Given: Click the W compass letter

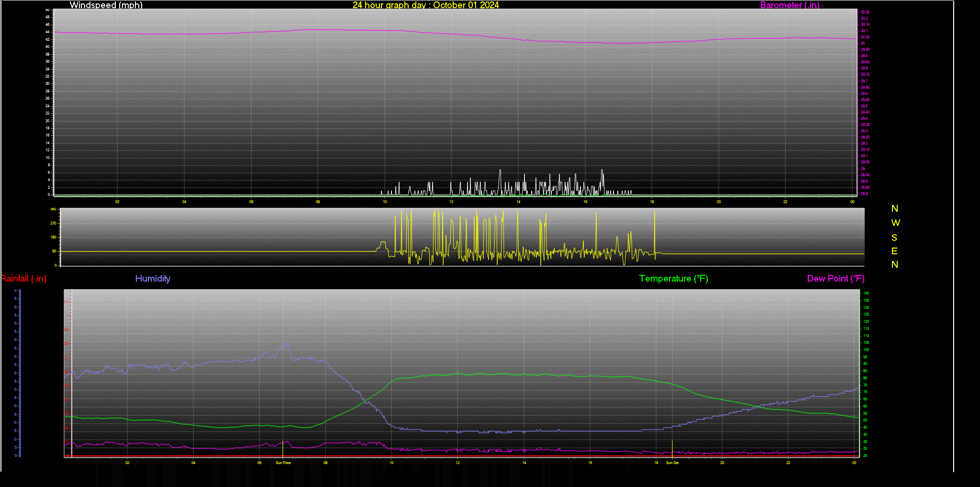Looking at the screenshot, I should [x=895, y=223].
